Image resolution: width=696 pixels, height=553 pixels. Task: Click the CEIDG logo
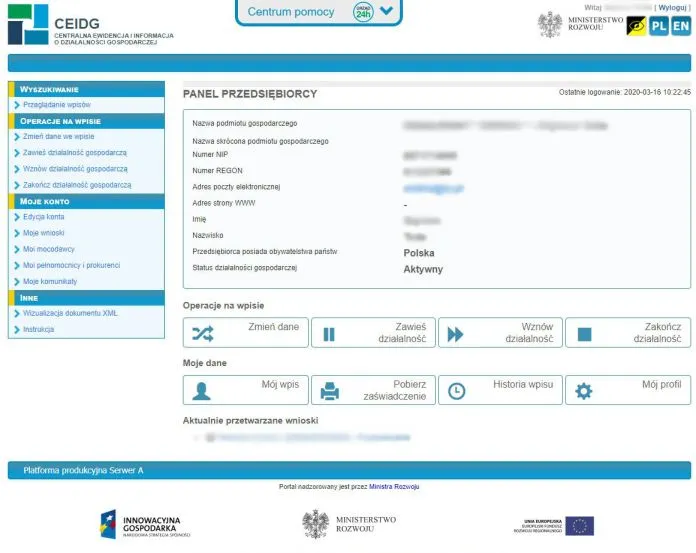click(91, 24)
